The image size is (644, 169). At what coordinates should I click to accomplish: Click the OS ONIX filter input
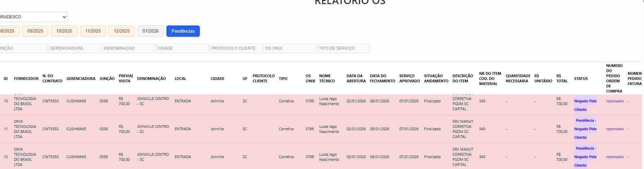click(x=290, y=48)
